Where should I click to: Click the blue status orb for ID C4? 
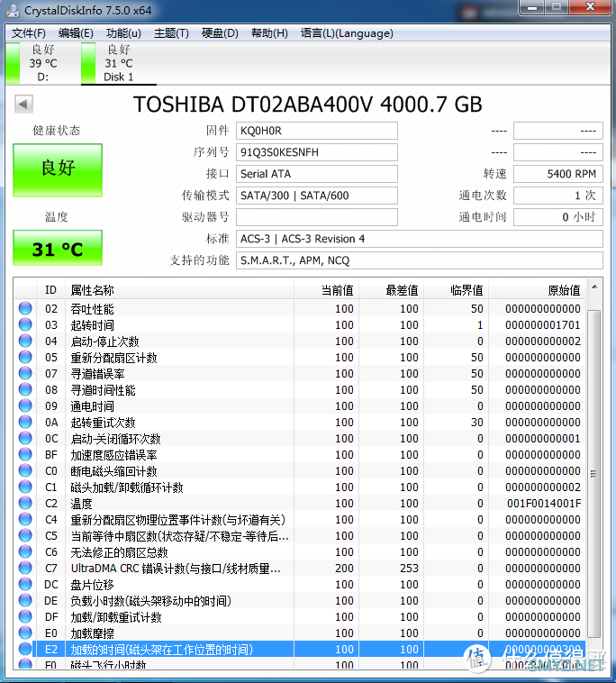(x=25, y=519)
